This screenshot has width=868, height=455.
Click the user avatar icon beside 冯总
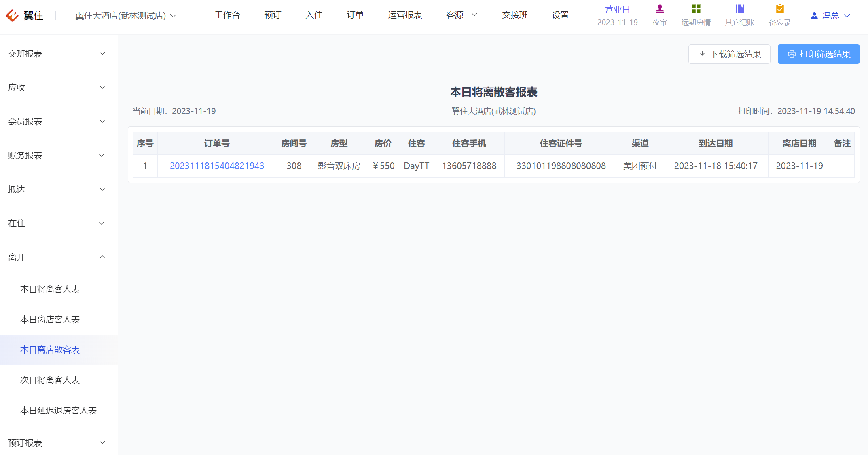(815, 15)
